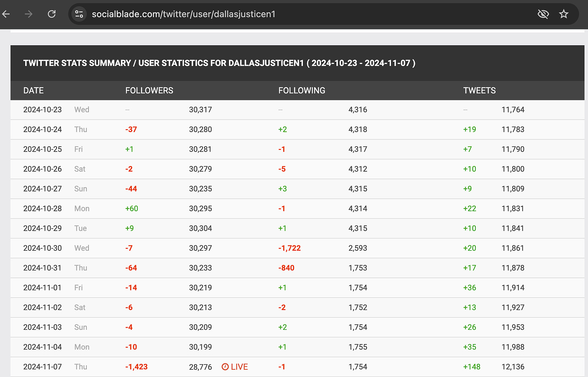The image size is (588, 377).
Task: Click the LIVE label in 2024-11-07 row
Action: coord(239,367)
